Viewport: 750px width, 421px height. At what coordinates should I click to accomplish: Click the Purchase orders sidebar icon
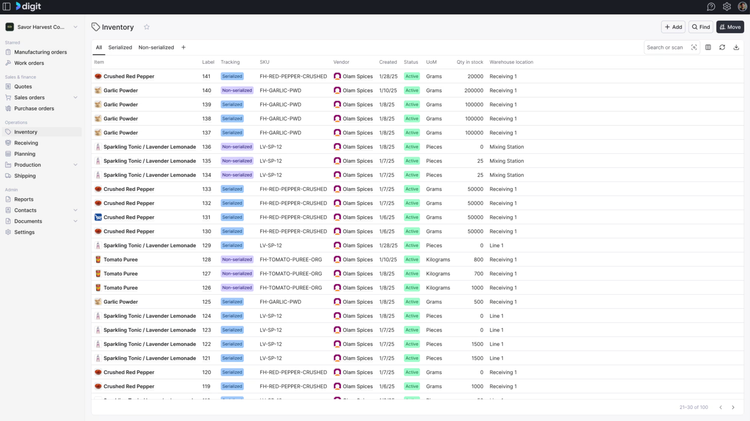pos(8,109)
